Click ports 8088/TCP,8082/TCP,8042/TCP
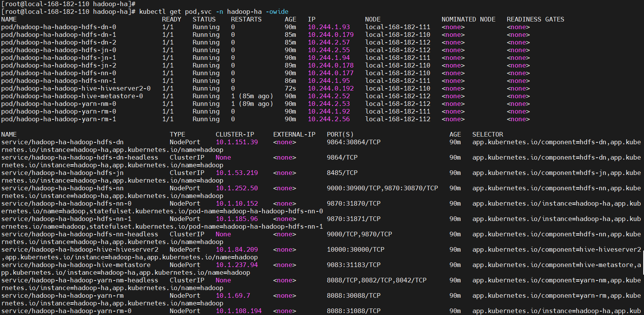This screenshot has width=644, height=315. pos(377,280)
